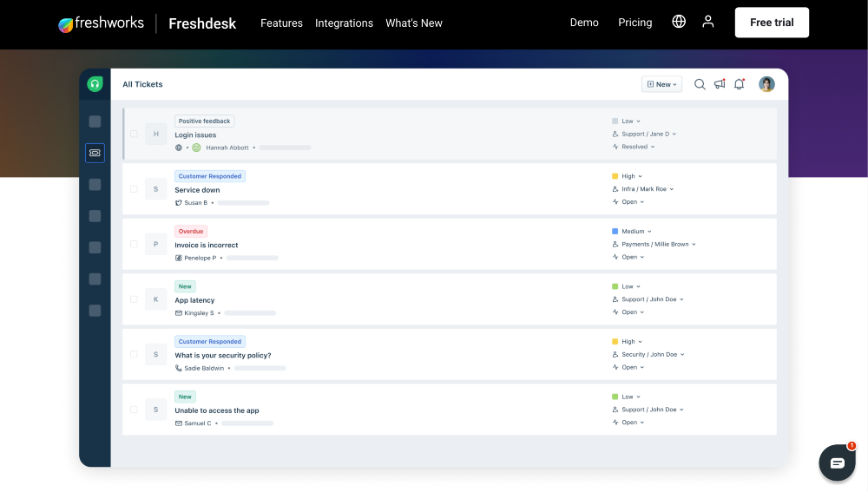Click the Facebook icon beside Penelope P
The width and height of the screenshot is (868, 492).
coord(178,258)
